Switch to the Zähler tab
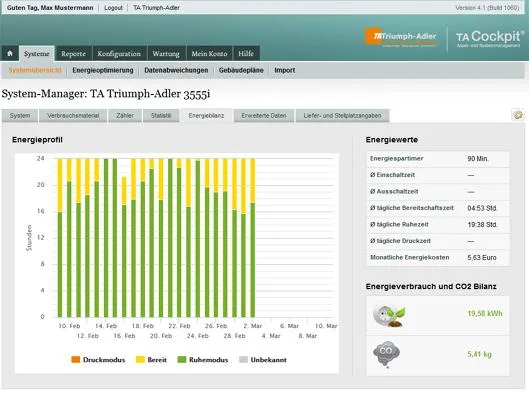The width and height of the screenshot is (529, 393). [125, 116]
